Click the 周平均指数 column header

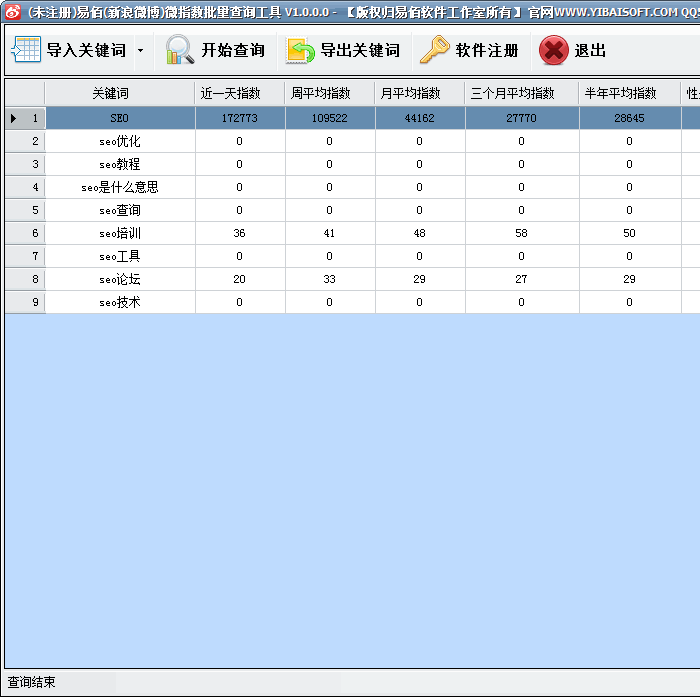[x=330, y=93]
